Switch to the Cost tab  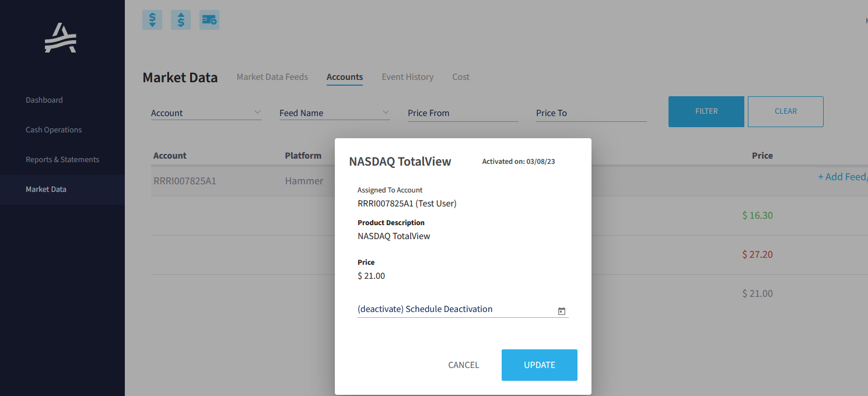tap(461, 76)
